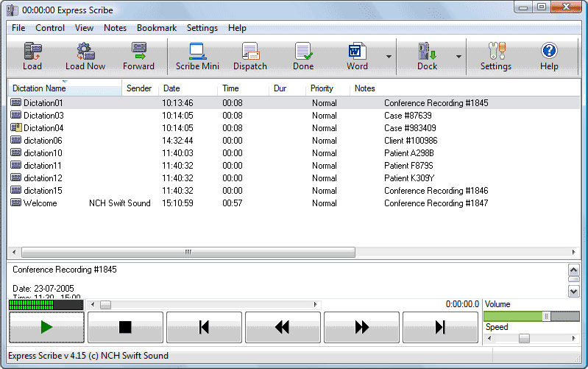Open Settings from the toolbar
Viewport: 588px width, 369px height.
[x=496, y=57]
